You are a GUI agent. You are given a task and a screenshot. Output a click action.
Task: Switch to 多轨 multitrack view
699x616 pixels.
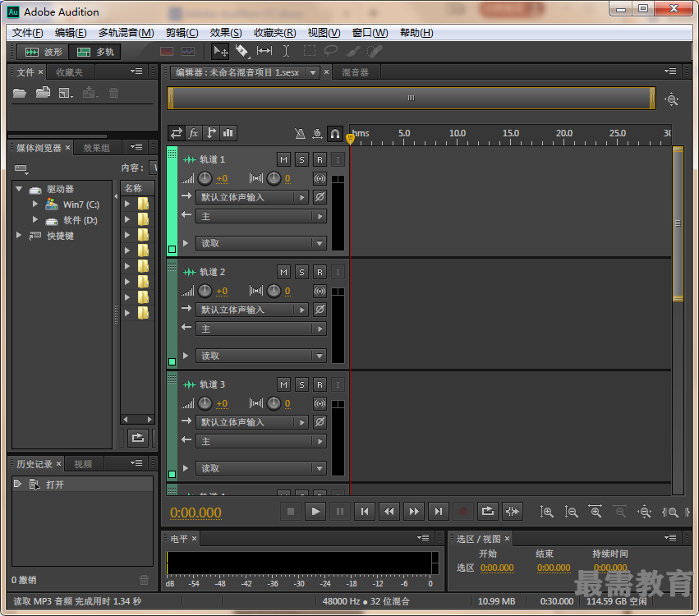point(94,52)
